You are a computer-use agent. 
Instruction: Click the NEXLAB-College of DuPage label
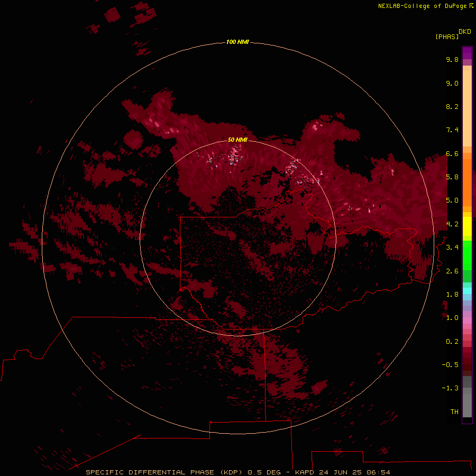coord(423,6)
